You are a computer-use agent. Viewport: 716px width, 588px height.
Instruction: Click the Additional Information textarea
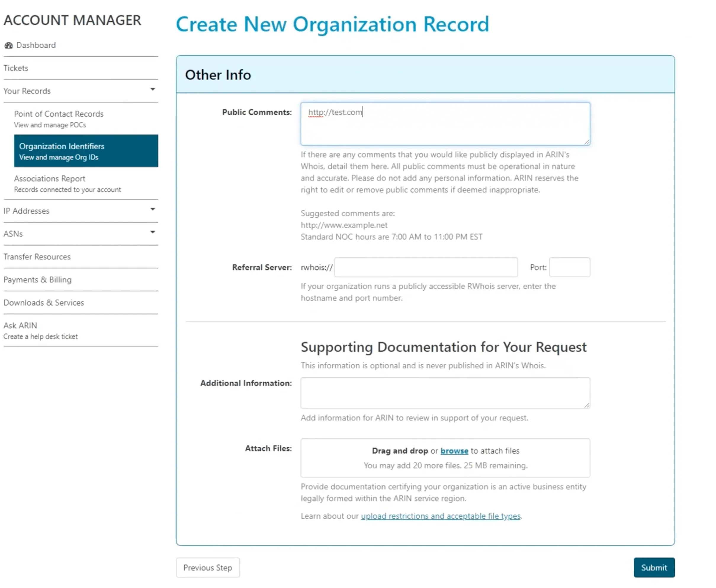pos(445,393)
